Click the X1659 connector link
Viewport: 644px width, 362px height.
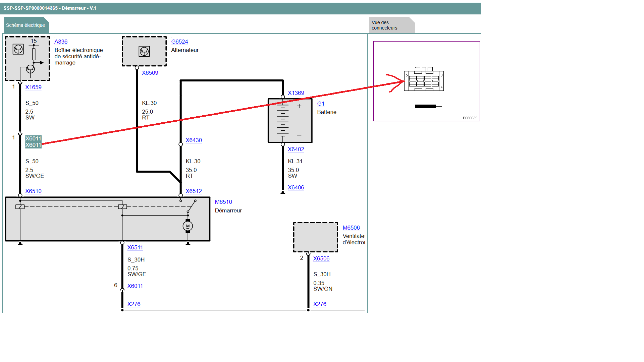coord(33,87)
